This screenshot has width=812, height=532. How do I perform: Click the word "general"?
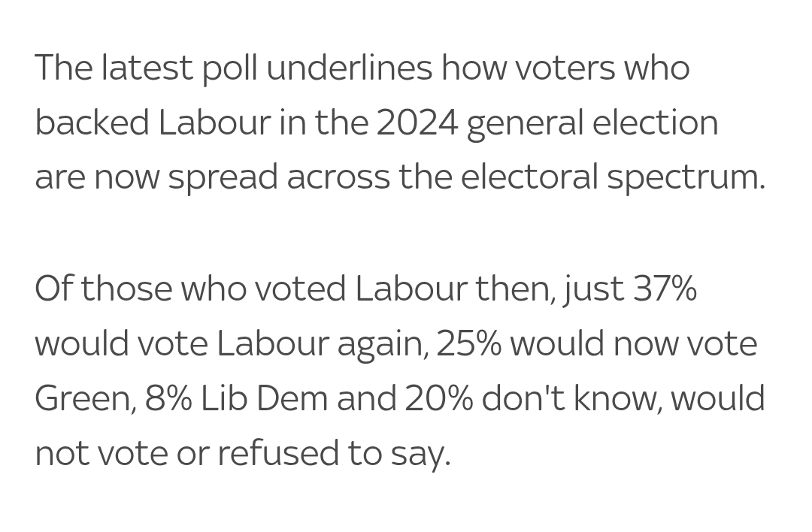click(524, 123)
